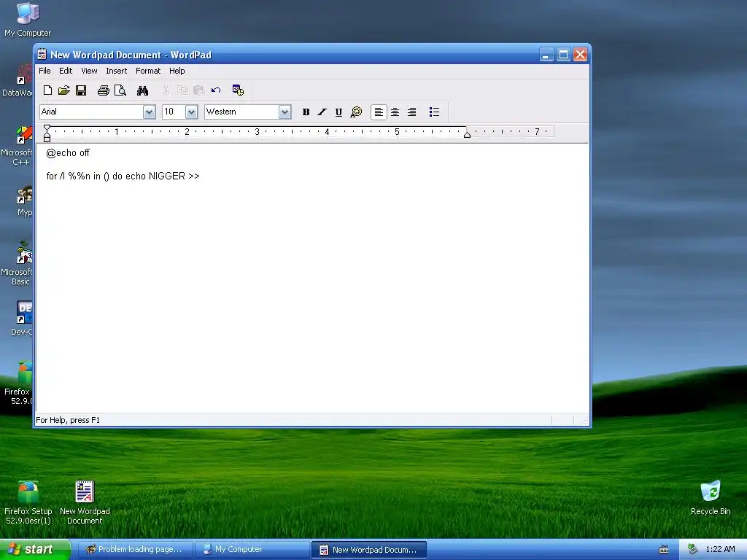Open the text Color palette icon
747x560 pixels.
[356, 112]
